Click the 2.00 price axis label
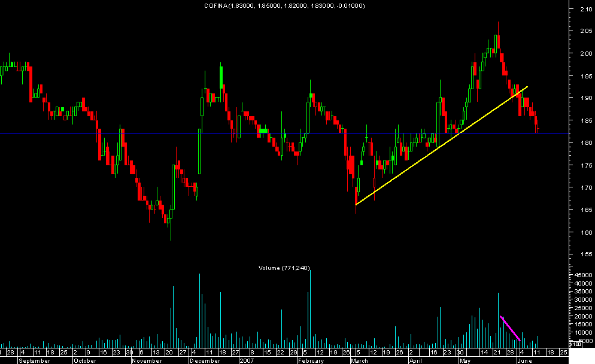 pyautogui.click(x=586, y=53)
